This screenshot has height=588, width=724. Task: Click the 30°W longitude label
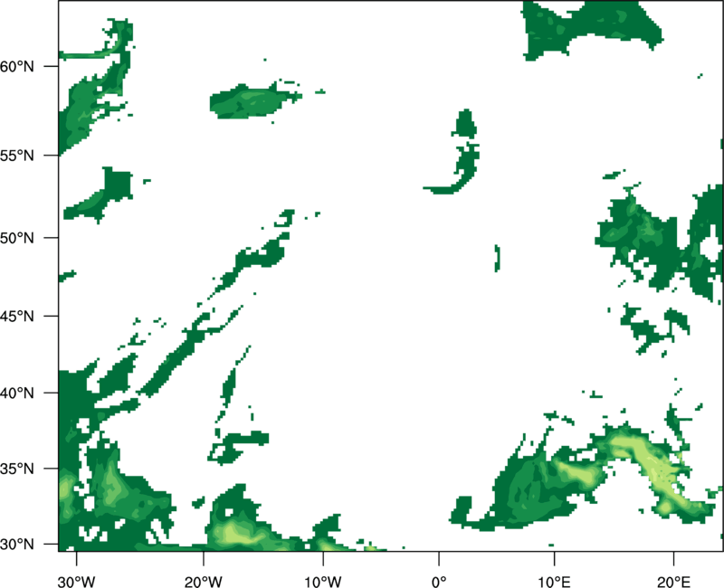pyautogui.click(x=77, y=582)
